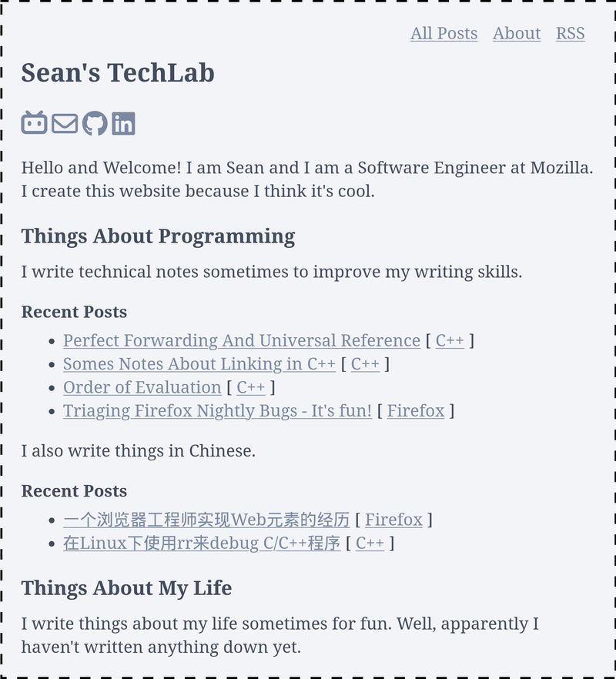
Task: Select C++ tag beside Linking post
Action: click(x=365, y=363)
